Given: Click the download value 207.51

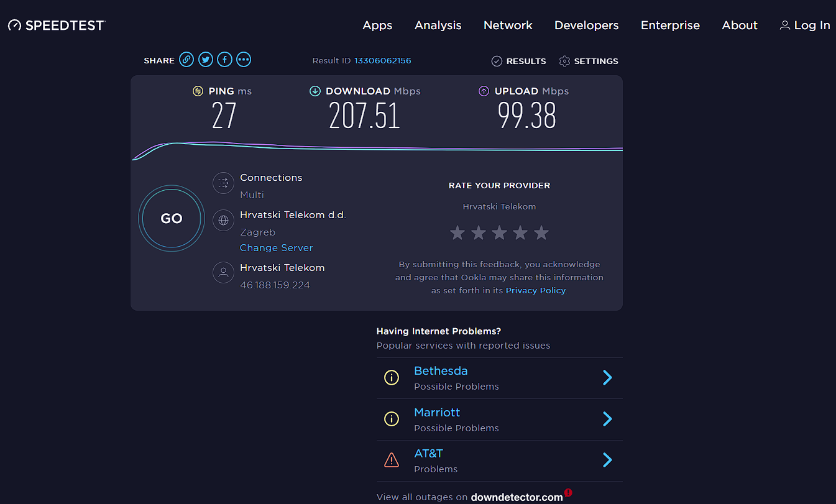Looking at the screenshot, I should (x=364, y=116).
